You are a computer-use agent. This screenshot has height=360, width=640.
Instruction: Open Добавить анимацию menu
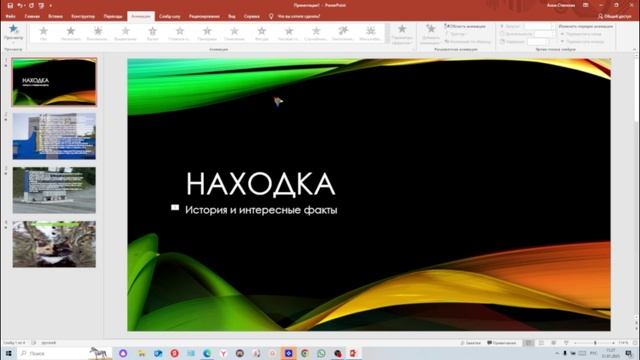431,34
